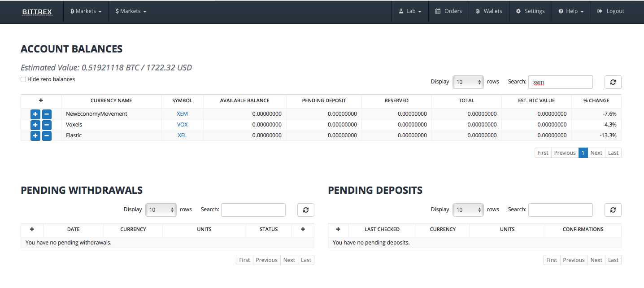Sort by the Est. BTC Value column header
The width and height of the screenshot is (644, 288).
536,101
